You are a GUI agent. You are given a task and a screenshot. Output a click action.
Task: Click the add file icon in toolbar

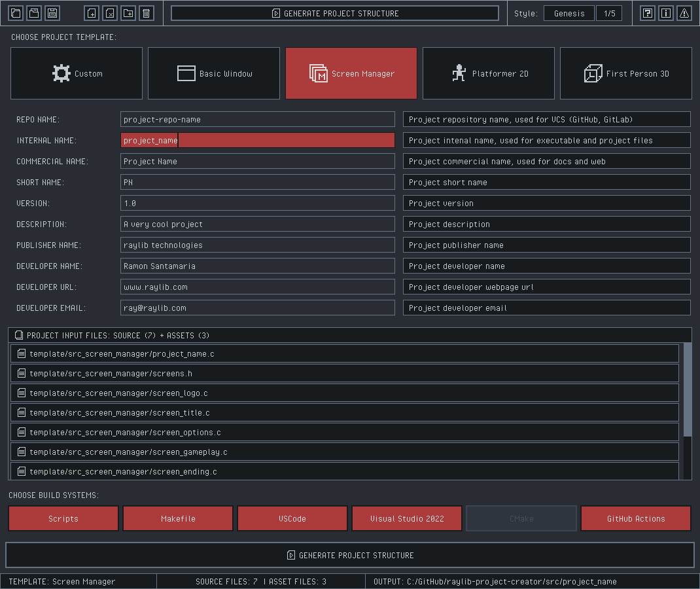[92, 13]
